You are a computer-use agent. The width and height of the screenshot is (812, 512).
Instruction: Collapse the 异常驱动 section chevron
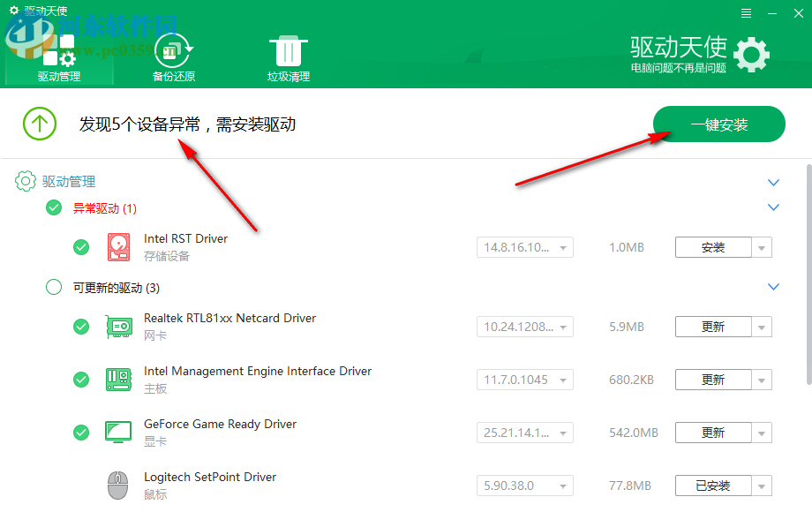pos(773,207)
